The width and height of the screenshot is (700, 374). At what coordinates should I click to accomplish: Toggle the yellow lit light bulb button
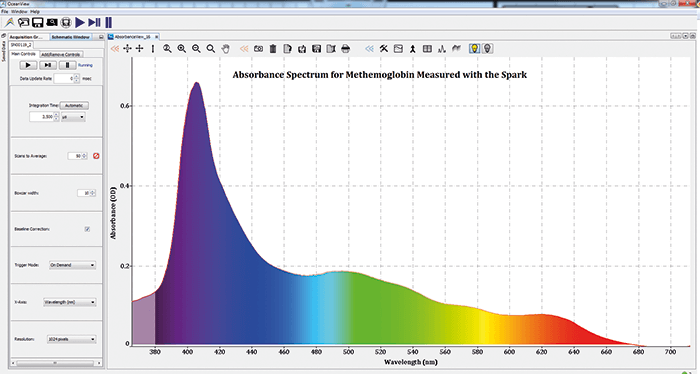(475, 48)
